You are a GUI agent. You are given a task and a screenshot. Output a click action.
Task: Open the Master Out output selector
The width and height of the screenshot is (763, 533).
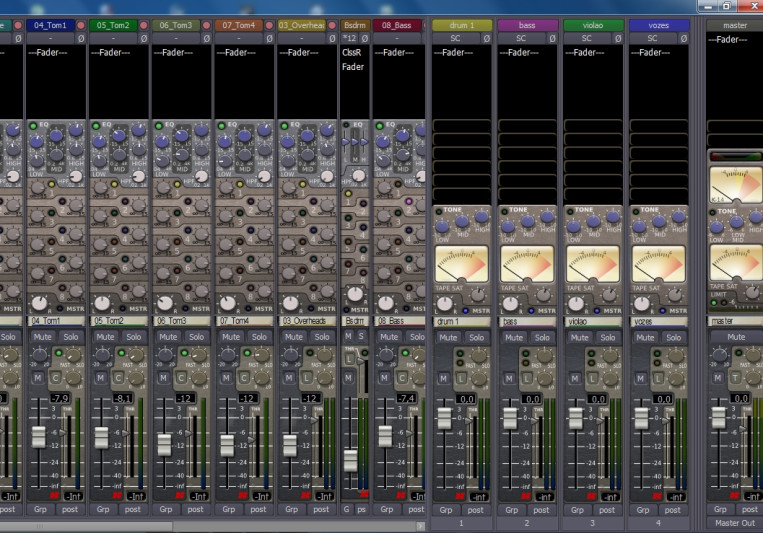click(735, 523)
